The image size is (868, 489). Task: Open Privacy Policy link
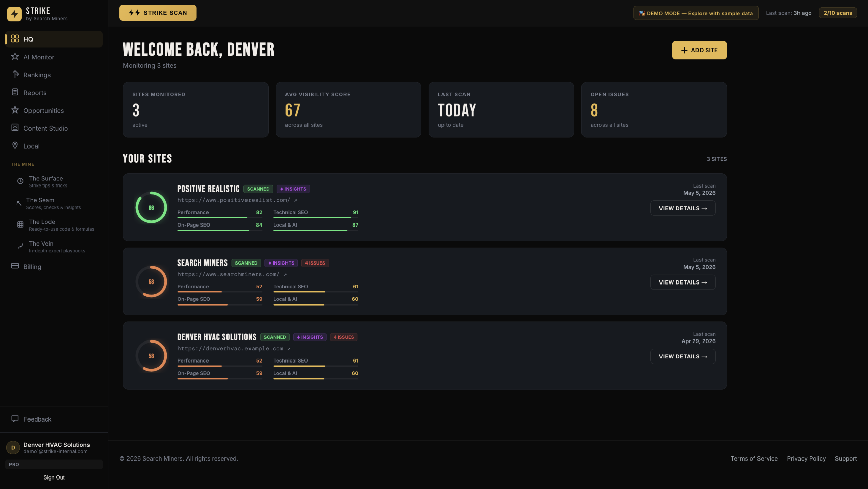coord(806,459)
